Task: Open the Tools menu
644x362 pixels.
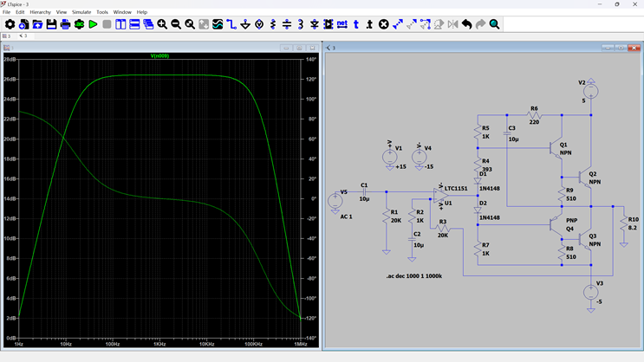Action: (102, 12)
